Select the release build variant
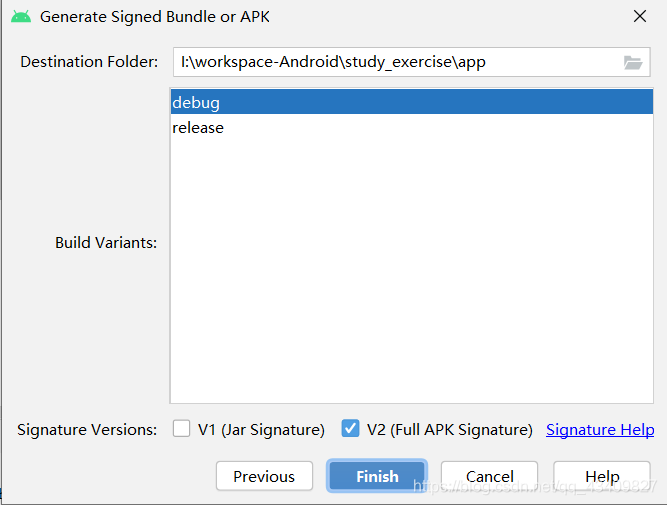The image size is (667, 505). [411, 127]
